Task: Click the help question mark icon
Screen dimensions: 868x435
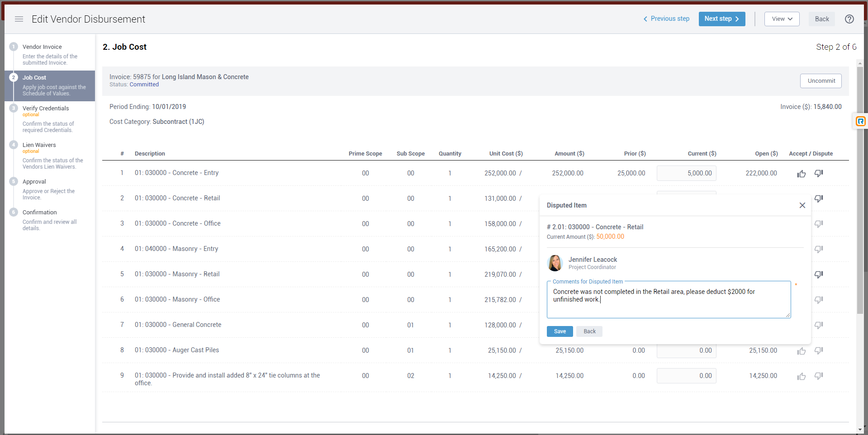Action: [849, 19]
